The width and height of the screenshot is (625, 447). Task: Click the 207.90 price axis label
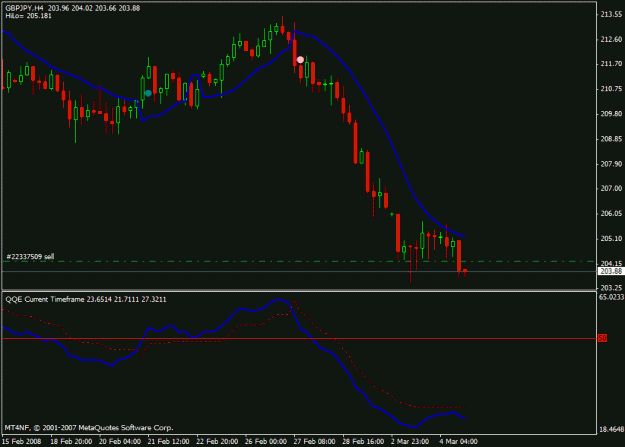(611, 164)
